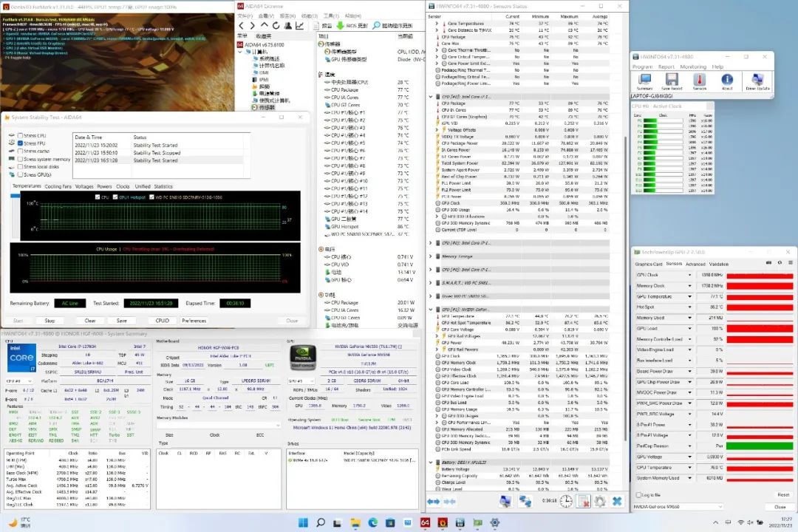This screenshot has width=798, height=532.
Task: Switch to the Cooling Fans tab
Action: point(58,186)
